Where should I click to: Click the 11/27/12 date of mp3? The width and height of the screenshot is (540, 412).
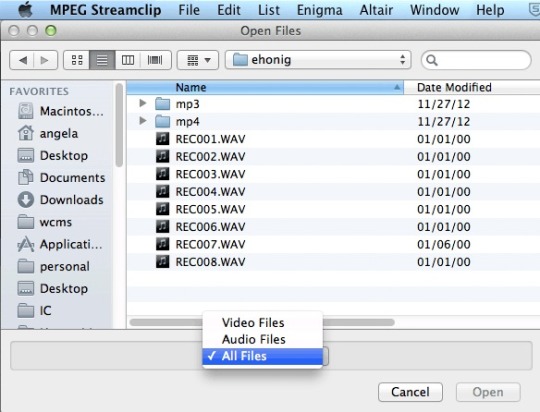click(444, 104)
